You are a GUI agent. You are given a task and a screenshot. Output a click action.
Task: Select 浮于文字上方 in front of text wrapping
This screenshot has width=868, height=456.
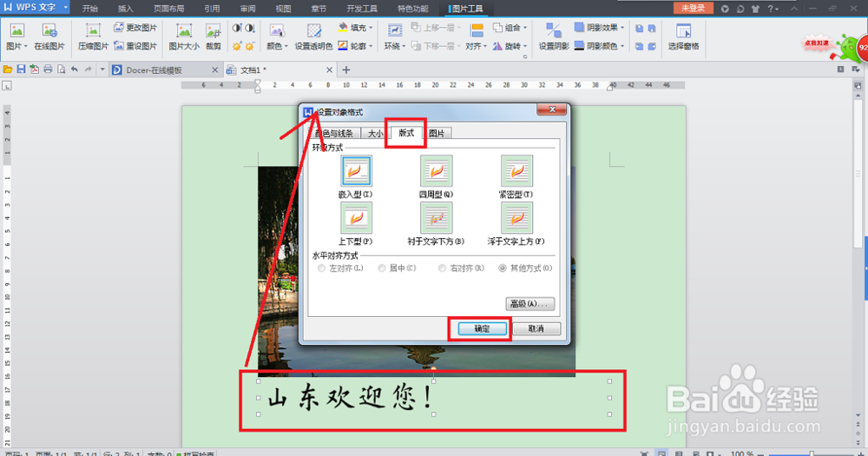516,218
